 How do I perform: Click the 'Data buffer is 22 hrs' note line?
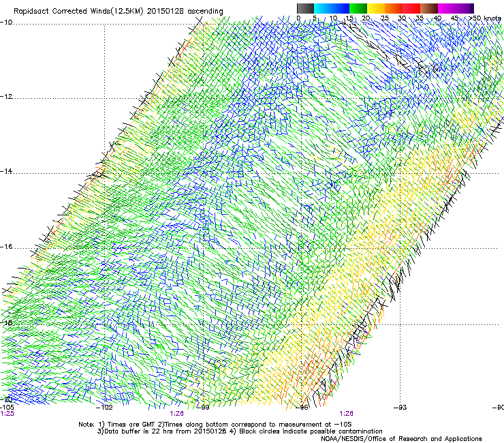point(240,431)
